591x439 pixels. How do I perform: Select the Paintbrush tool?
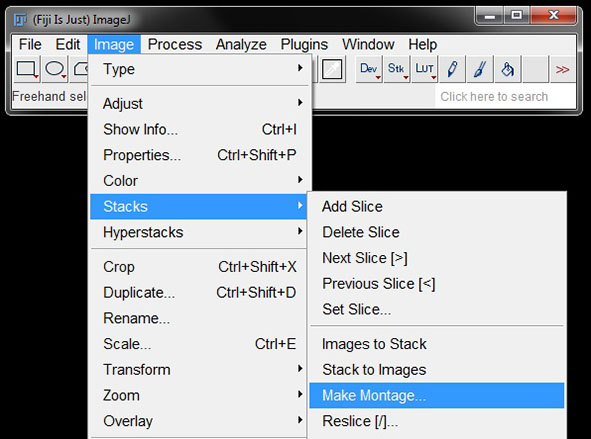pyautogui.click(x=480, y=69)
